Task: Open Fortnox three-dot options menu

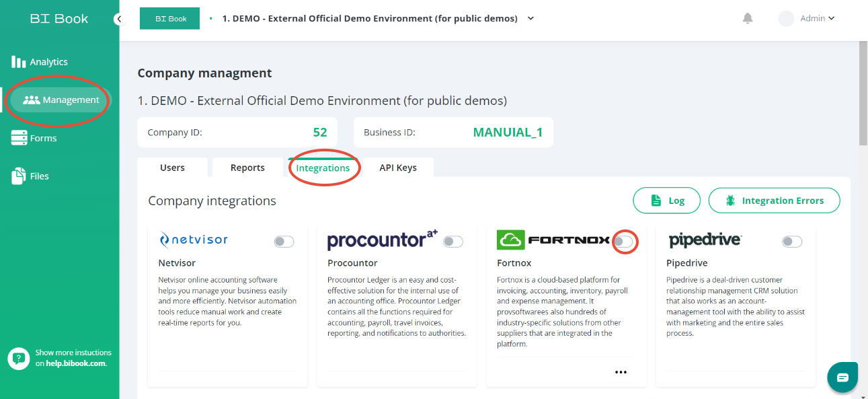Action: [x=621, y=372]
